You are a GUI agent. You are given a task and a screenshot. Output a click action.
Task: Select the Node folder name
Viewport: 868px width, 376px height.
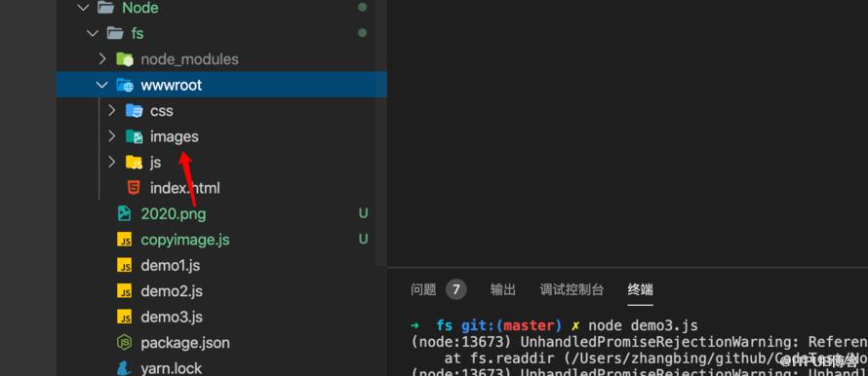(x=140, y=8)
